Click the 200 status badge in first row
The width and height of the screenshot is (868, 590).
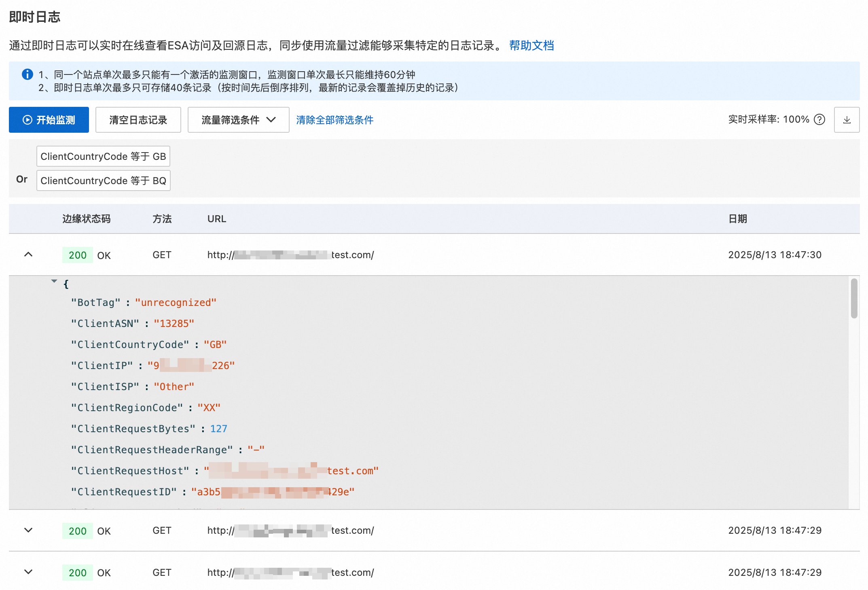point(77,255)
